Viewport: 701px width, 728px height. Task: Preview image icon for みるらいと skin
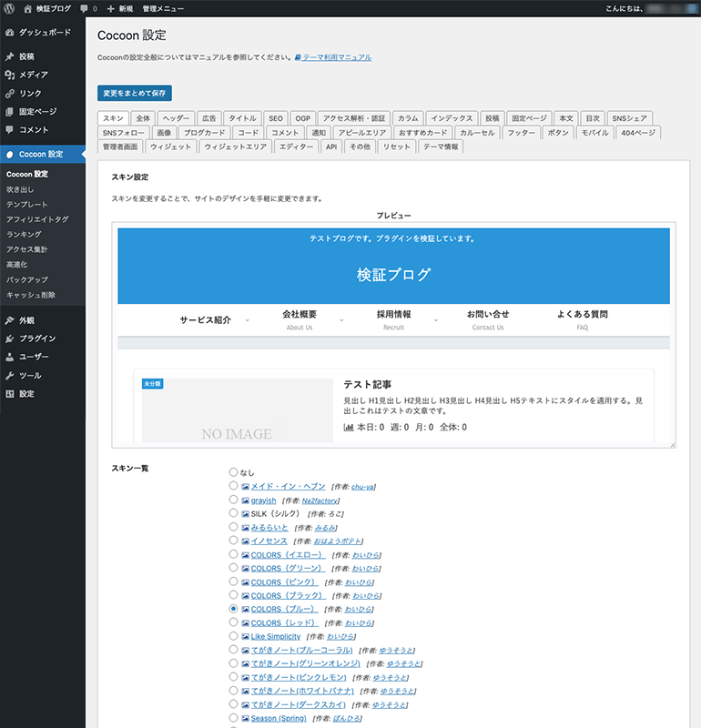pos(245,528)
